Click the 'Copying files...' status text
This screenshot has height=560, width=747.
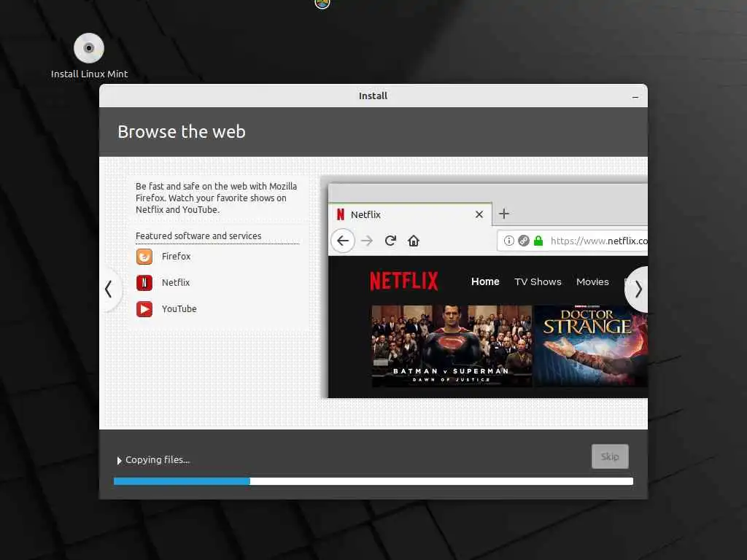[x=158, y=460]
